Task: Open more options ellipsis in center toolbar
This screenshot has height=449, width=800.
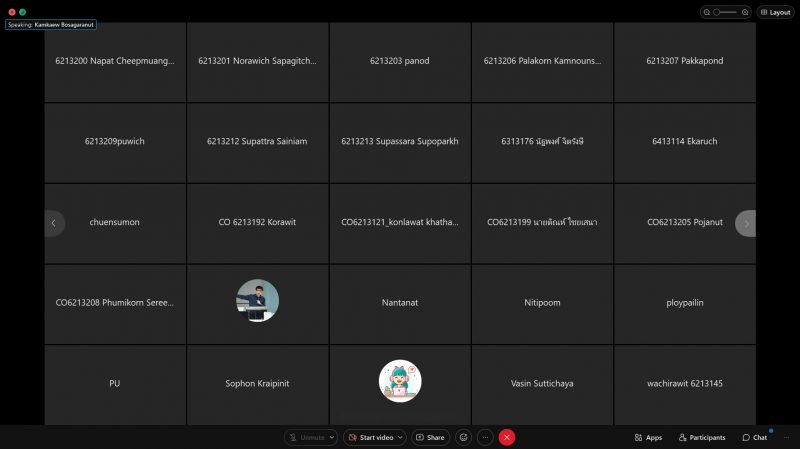Action: pyautogui.click(x=485, y=437)
